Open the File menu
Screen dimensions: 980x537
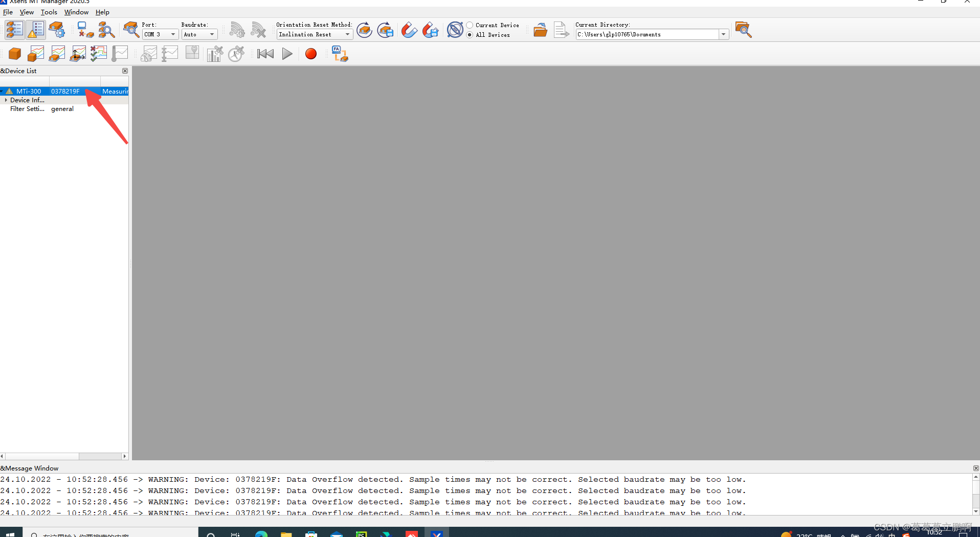tap(8, 12)
